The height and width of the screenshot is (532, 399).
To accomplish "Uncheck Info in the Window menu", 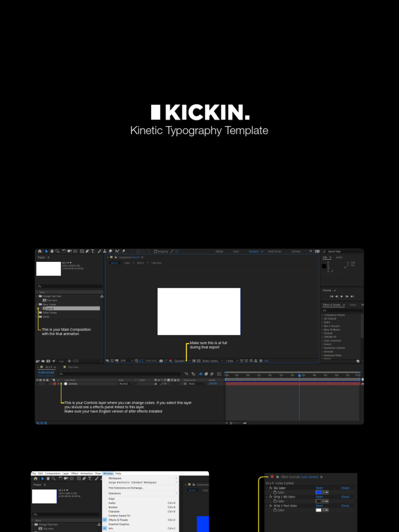I will 105,528.
